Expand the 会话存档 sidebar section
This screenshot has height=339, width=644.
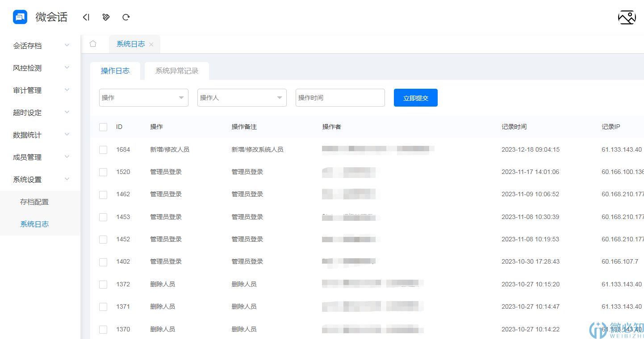click(x=39, y=45)
